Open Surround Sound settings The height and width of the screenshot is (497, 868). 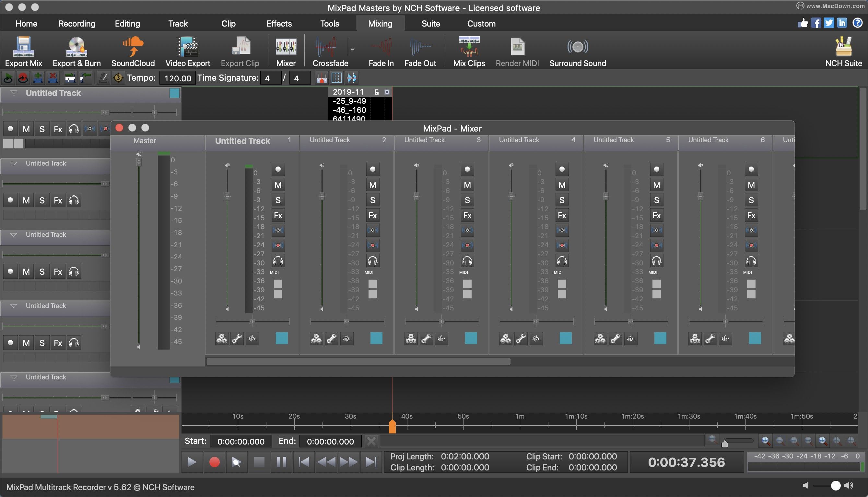click(x=577, y=52)
